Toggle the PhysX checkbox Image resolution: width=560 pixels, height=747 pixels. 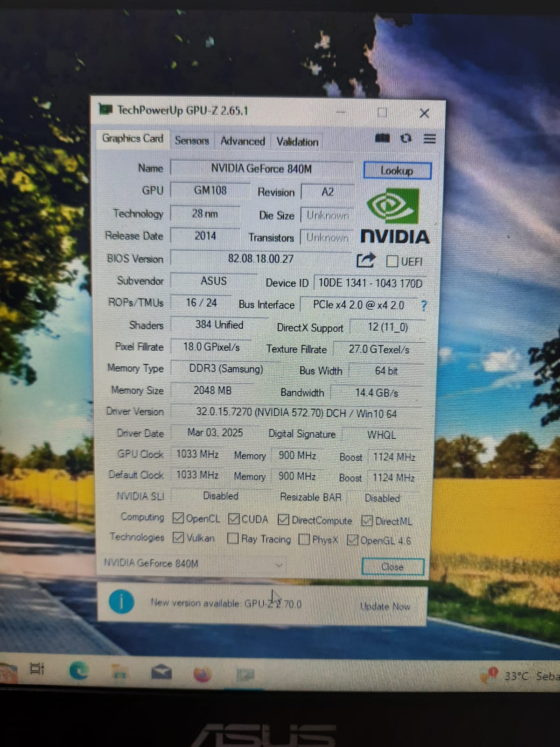click(304, 539)
